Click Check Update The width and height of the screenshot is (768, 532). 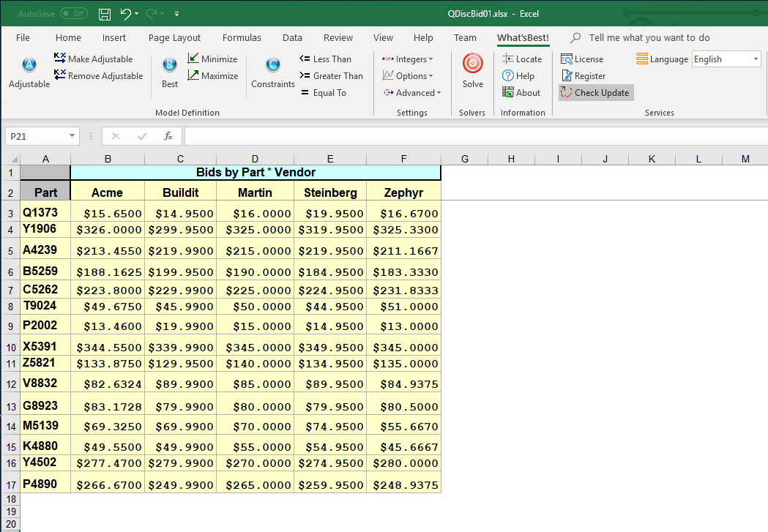point(596,92)
